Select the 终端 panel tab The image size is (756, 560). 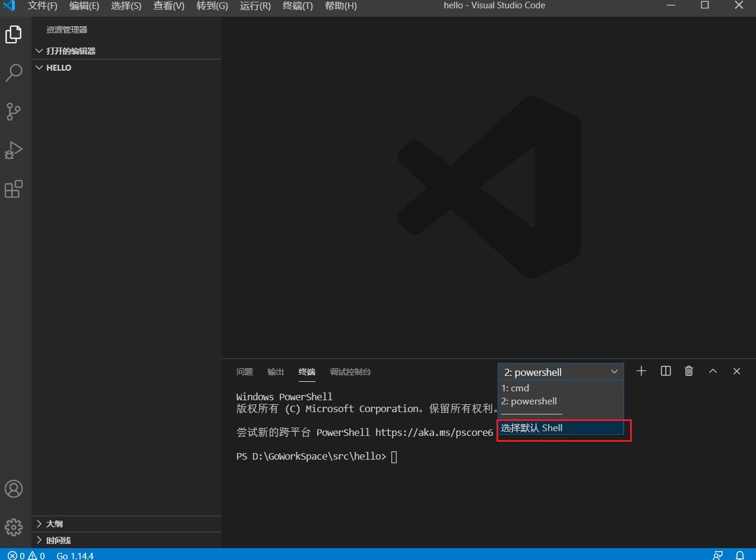pos(307,372)
